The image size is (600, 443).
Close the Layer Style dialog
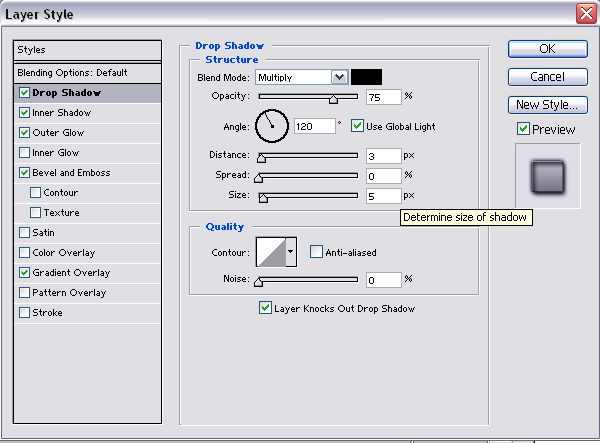586,14
